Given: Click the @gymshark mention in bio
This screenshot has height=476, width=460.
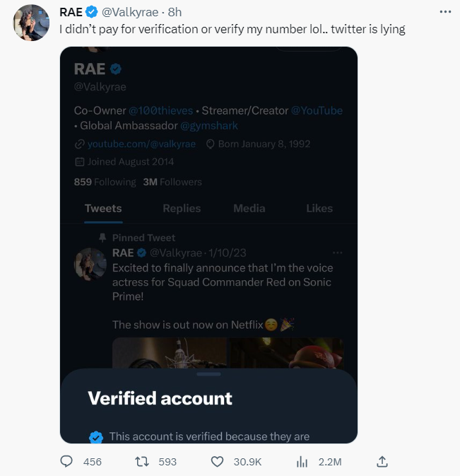Looking at the screenshot, I should pos(209,126).
